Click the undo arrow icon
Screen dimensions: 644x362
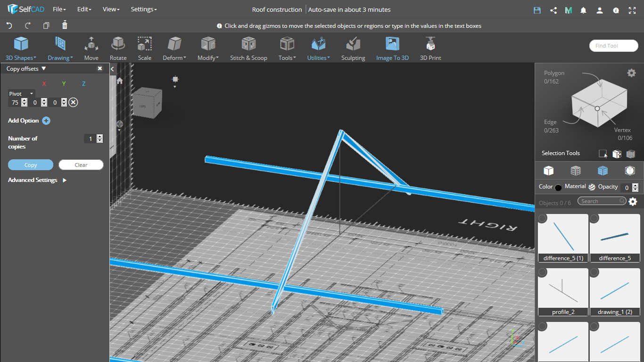coord(9,25)
